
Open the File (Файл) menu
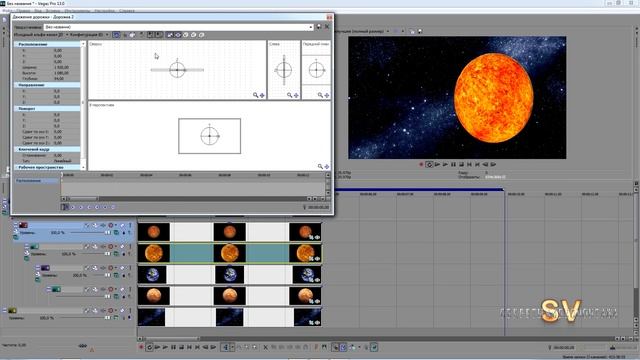pos(7,11)
